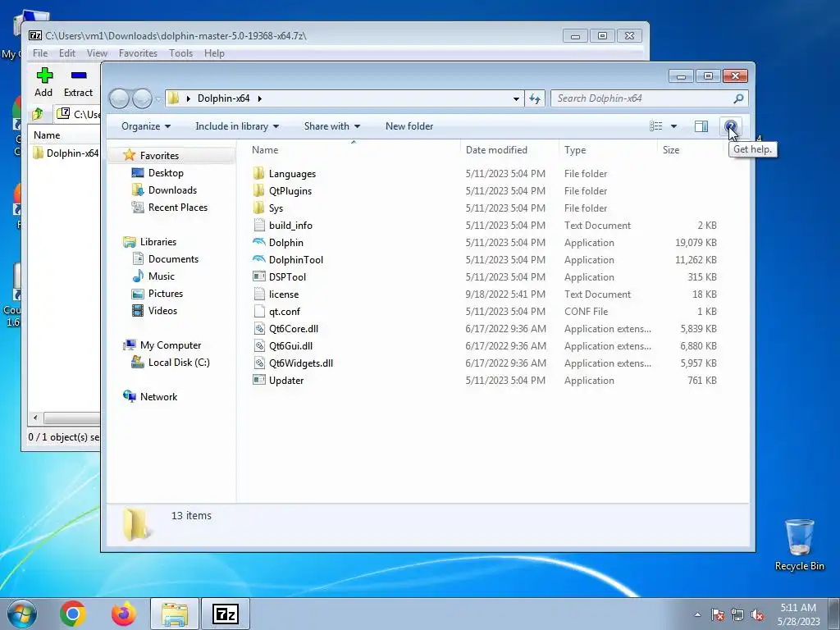Viewport: 840px width, 630px height.
Task: Select the DSPTool application icon
Action: pos(259,276)
